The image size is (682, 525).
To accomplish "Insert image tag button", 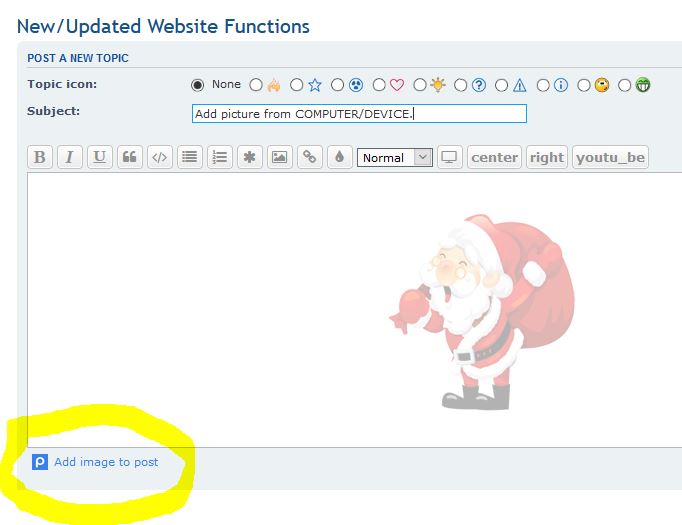I will click(x=280, y=157).
